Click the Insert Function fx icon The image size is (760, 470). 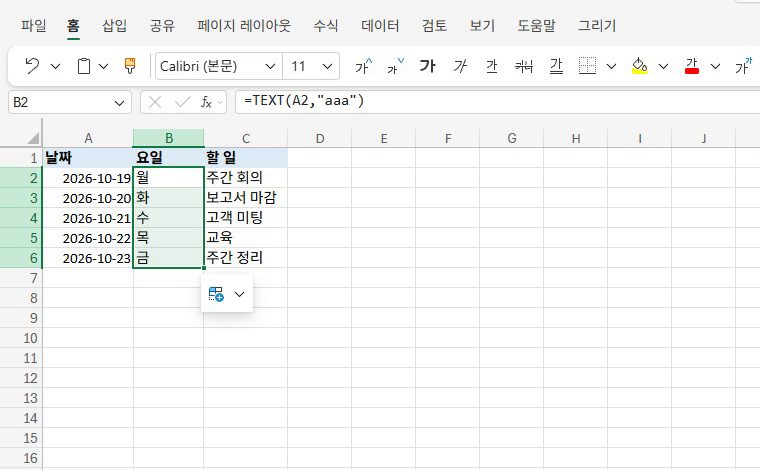(206, 102)
